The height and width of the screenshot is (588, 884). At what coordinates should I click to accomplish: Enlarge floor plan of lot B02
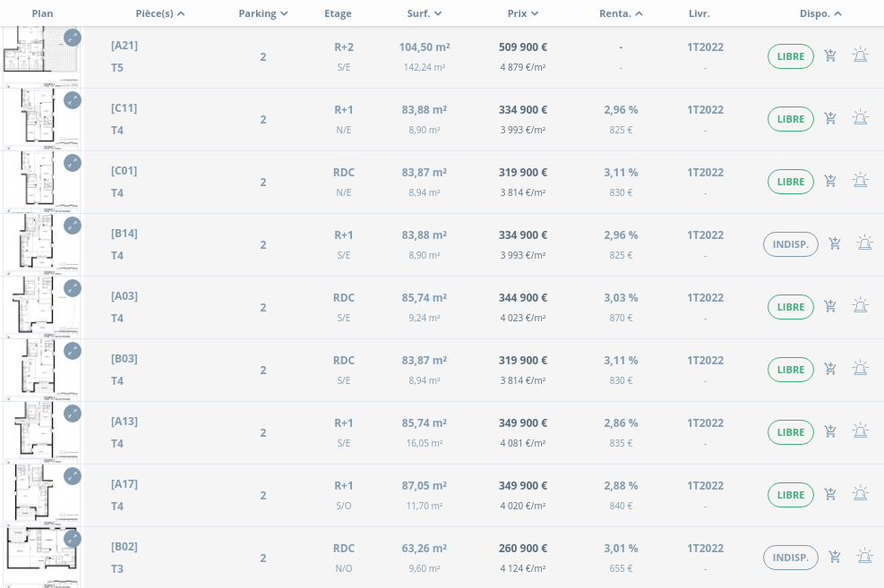(73, 539)
